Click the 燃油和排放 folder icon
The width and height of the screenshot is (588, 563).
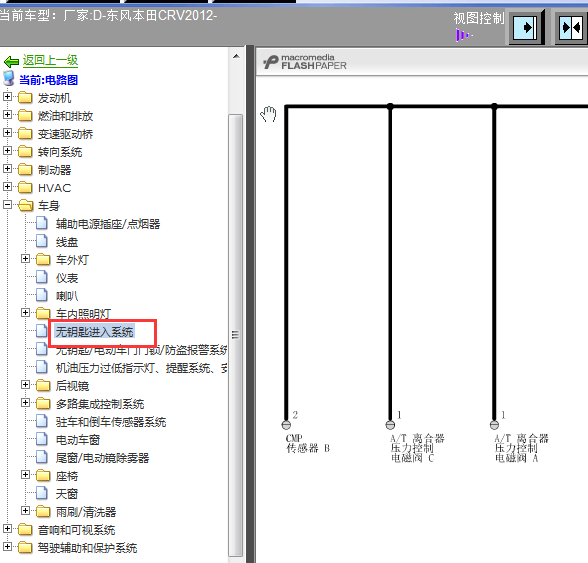tap(25, 116)
